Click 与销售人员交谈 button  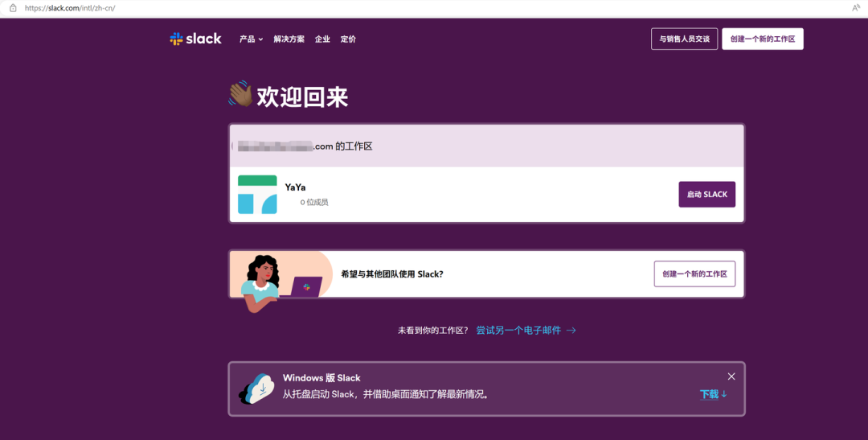point(684,39)
